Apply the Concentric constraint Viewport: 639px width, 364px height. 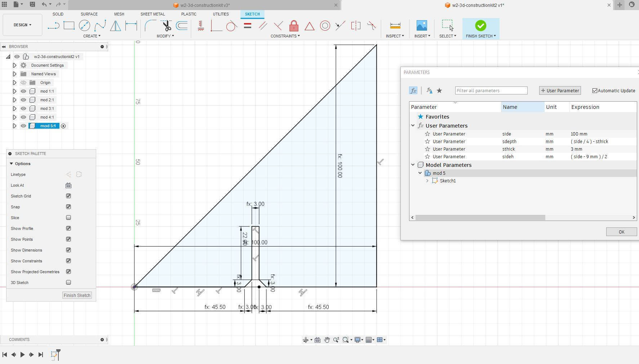click(x=325, y=26)
